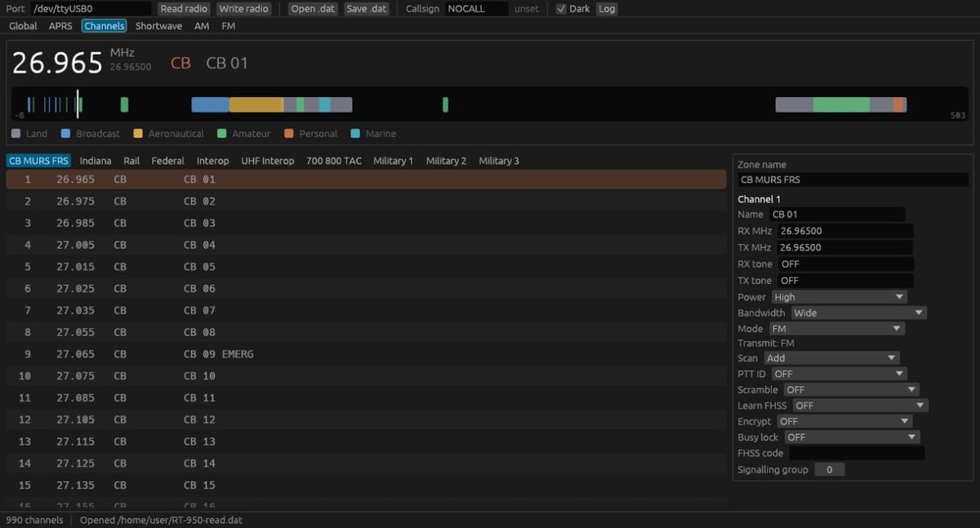Edit the Port device path field

pyautogui.click(x=91, y=9)
